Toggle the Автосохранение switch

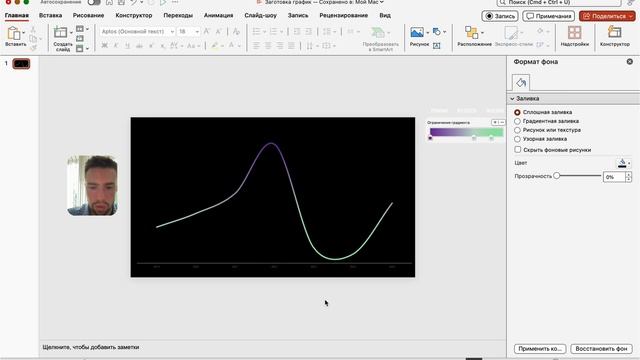[x=94, y=2]
